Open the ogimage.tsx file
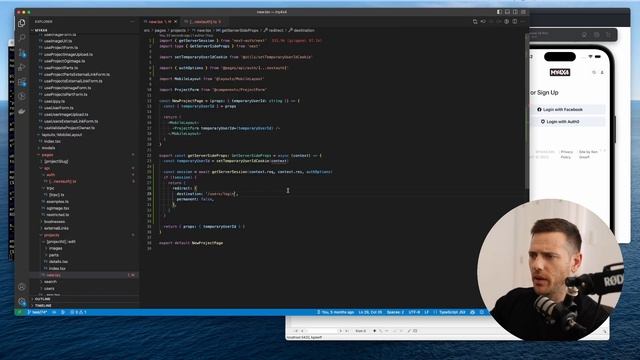 [x=58, y=208]
